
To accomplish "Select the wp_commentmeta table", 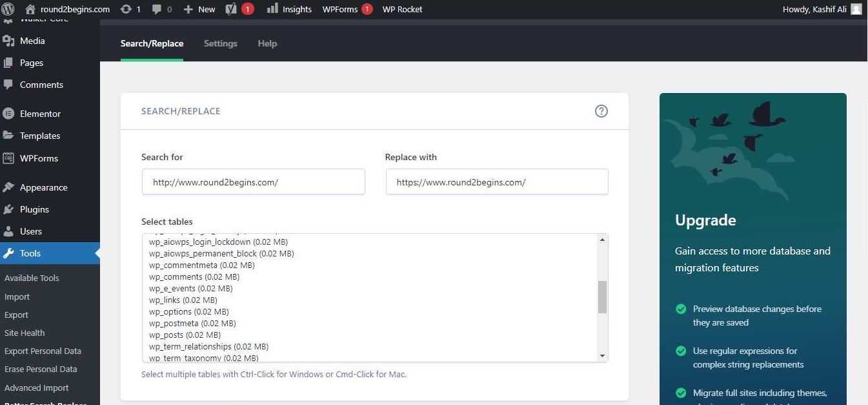I will pyautogui.click(x=201, y=265).
